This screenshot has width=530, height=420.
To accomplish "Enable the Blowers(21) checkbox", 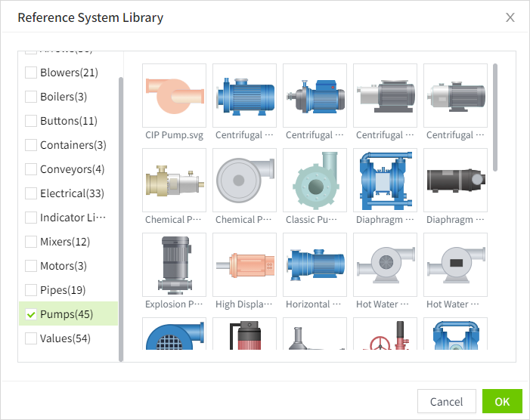I will pos(31,73).
